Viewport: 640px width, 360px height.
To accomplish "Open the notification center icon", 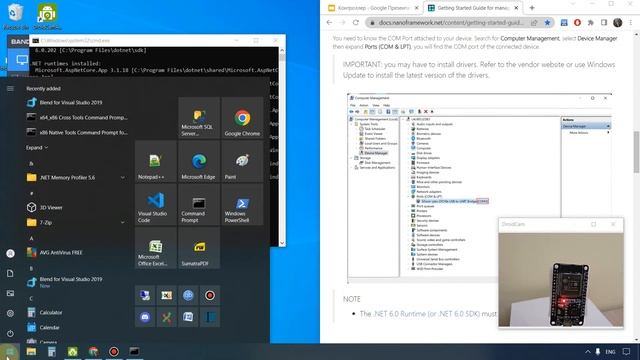I will (627, 352).
